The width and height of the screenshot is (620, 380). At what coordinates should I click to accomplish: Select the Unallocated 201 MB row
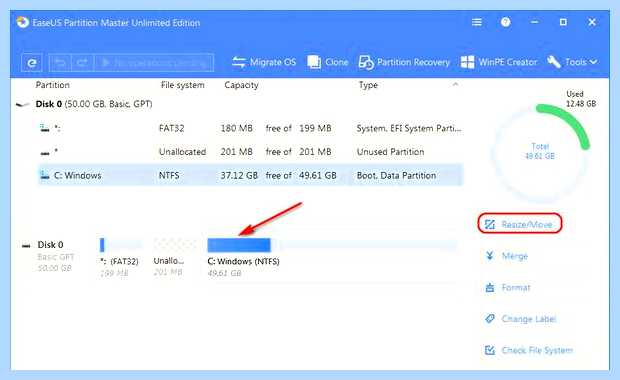(x=250, y=152)
